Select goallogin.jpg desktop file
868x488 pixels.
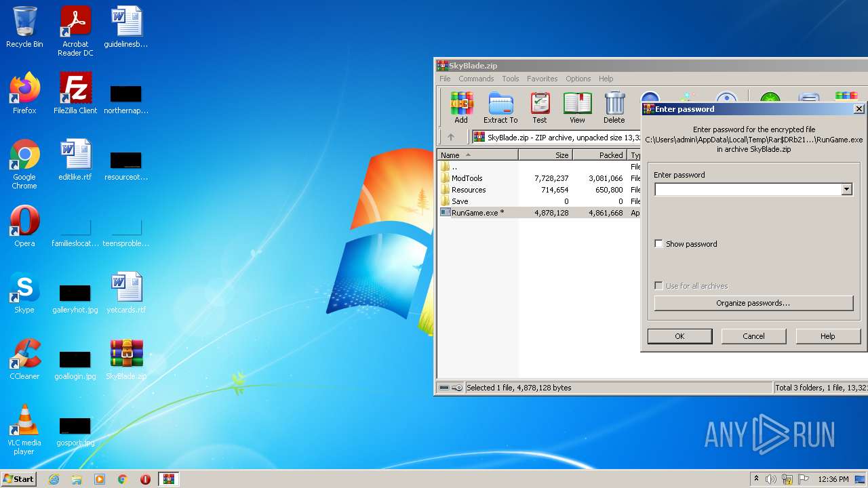[75, 365]
